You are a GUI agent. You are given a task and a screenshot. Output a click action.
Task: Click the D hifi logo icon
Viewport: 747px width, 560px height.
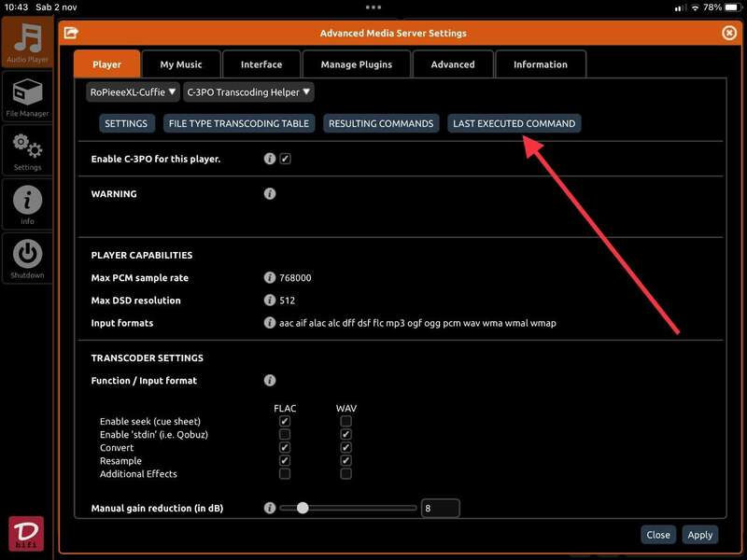(26, 534)
